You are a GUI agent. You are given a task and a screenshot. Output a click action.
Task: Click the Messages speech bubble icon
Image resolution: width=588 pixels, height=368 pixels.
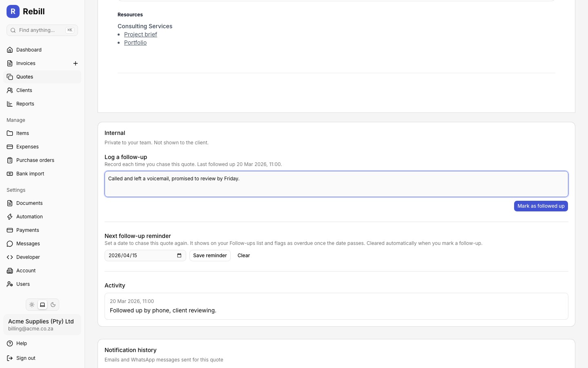[10, 244]
